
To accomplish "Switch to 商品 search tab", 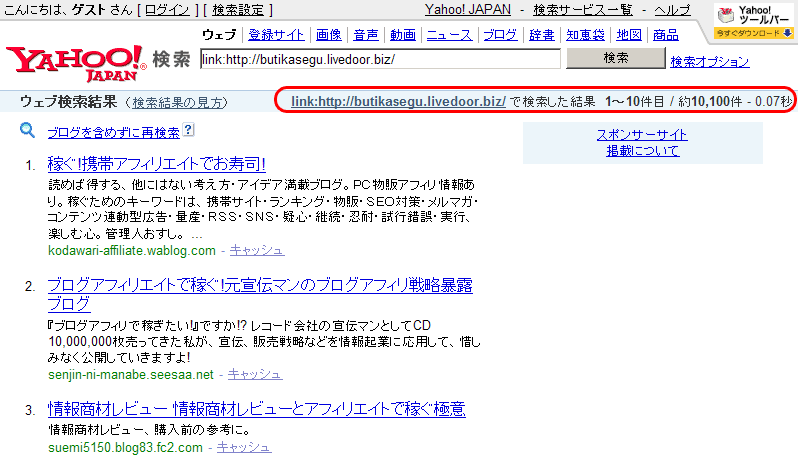I will tap(666, 35).
